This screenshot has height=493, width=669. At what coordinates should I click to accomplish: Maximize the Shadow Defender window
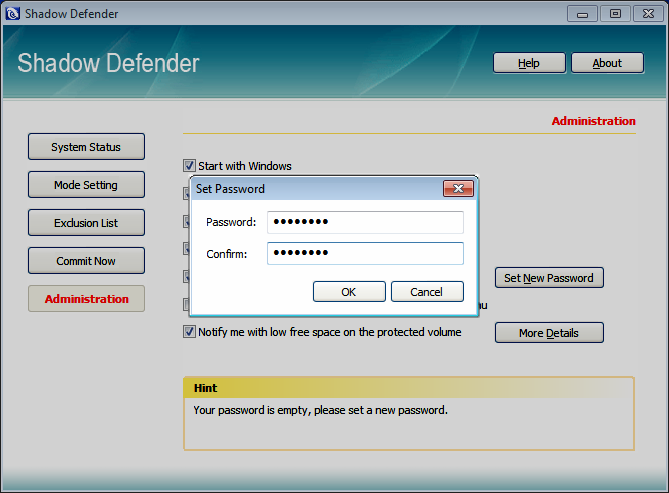(x=614, y=13)
